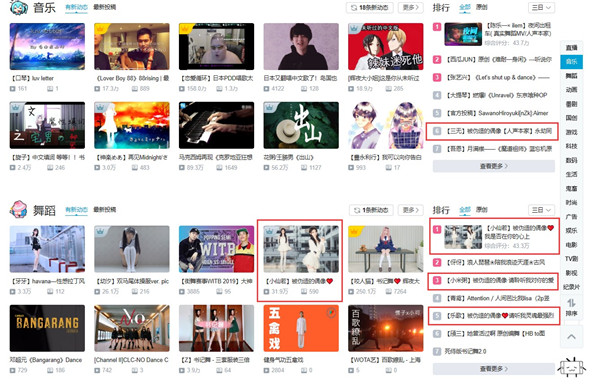This screenshot has width=600, height=389.
Task: Open the Unravel ranking entry link
Action: click(x=497, y=95)
